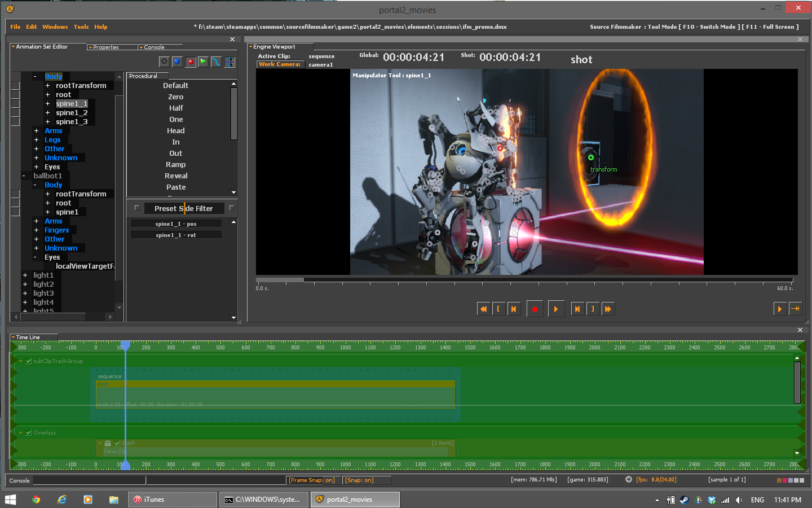812x508 pixels.
Task: Click the red sphere icon in editor toolbar
Action: (191, 62)
